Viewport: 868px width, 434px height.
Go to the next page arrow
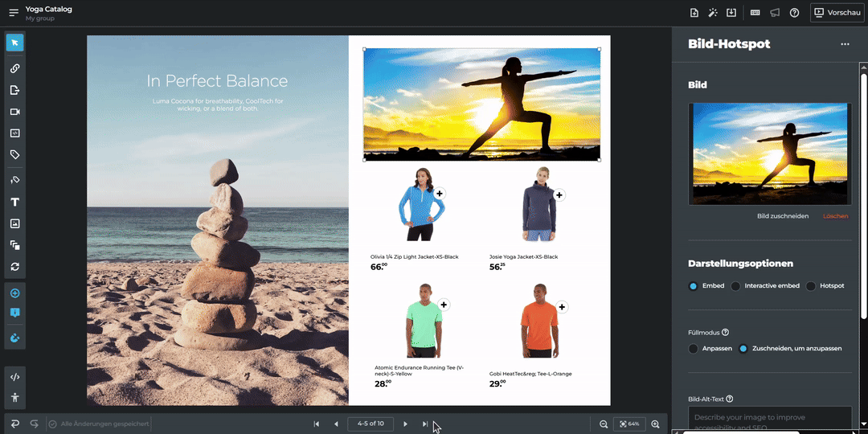point(405,424)
